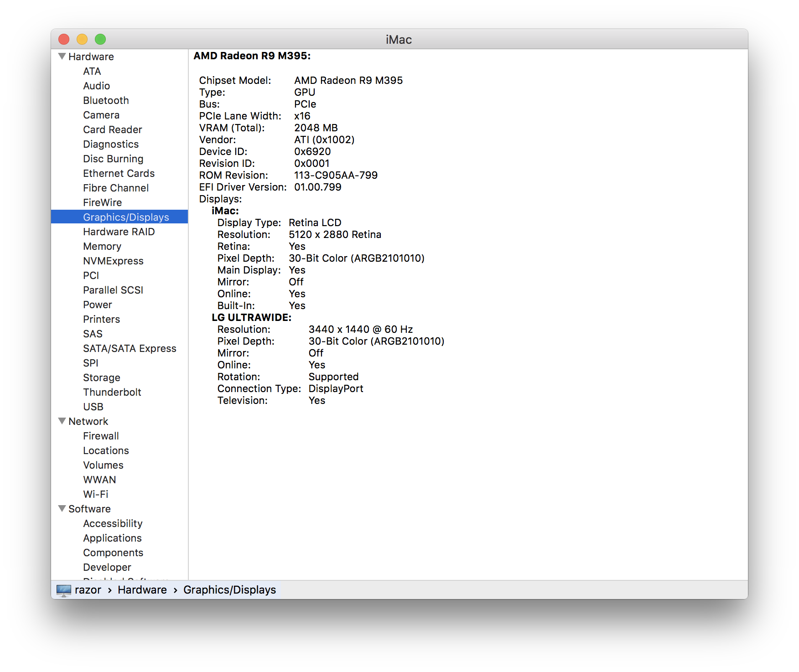This screenshot has height=672, width=799.
Task: Open Disc Burning details
Action: pyautogui.click(x=113, y=159)
